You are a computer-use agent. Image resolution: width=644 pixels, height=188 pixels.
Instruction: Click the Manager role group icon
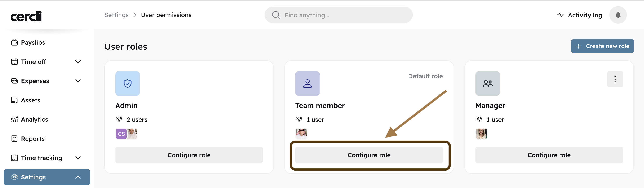tap(487, 84)
